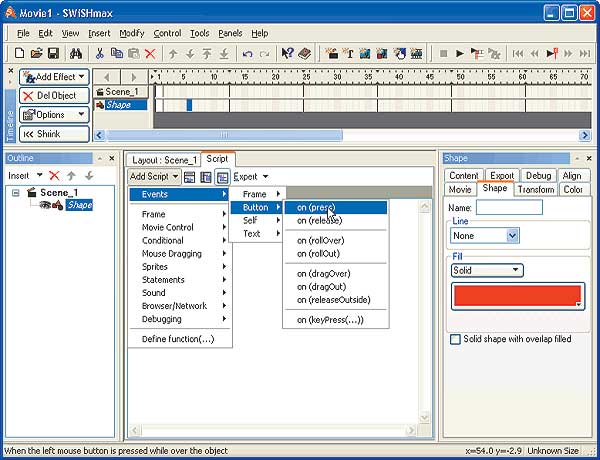Click the Del Object button

pyautogui.click(x=54, y=96)
